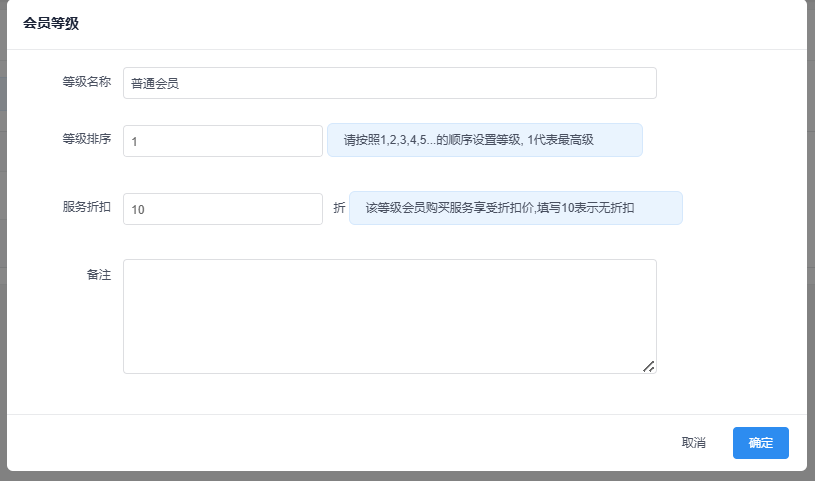Click empty footer area left of 取消
The image size is (815, 481).
coord(350,443)
